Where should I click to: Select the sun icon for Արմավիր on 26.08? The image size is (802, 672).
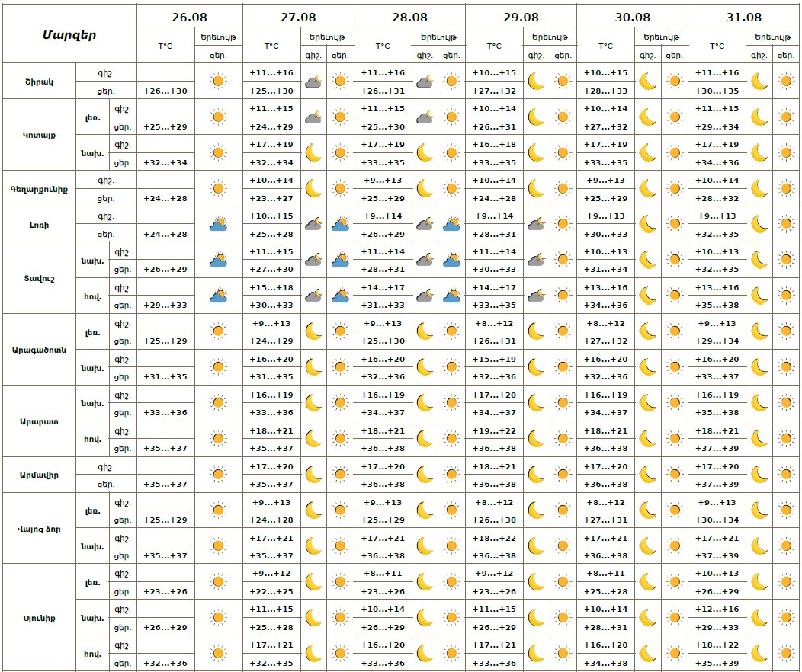point(219,475)
